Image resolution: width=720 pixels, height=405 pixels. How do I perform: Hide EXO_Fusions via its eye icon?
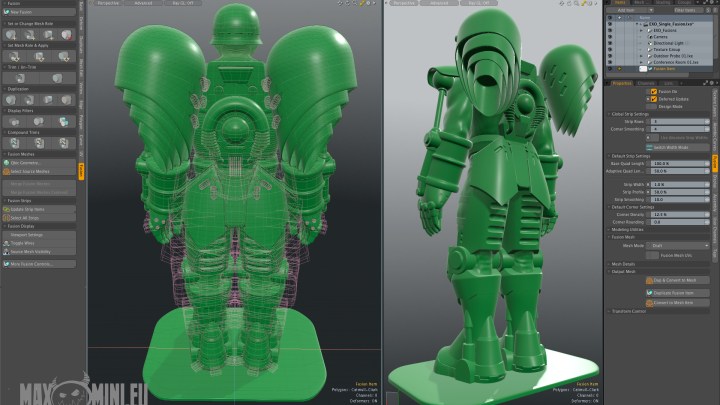610,30
